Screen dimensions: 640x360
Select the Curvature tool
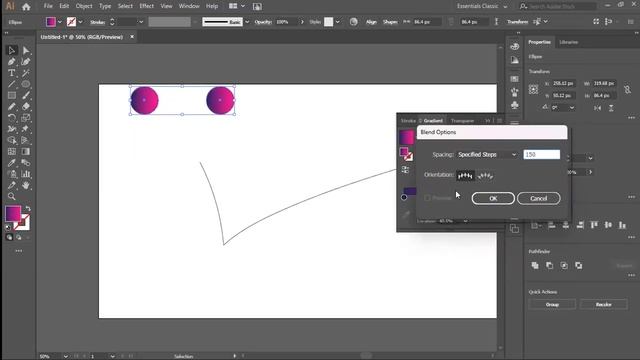click(26, 62)
